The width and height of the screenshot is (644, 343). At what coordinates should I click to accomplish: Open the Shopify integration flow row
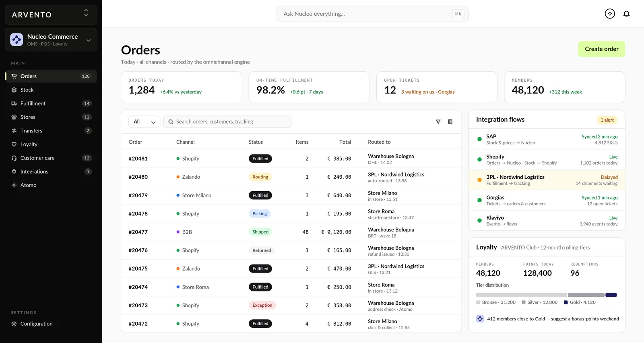click(547, 160)
